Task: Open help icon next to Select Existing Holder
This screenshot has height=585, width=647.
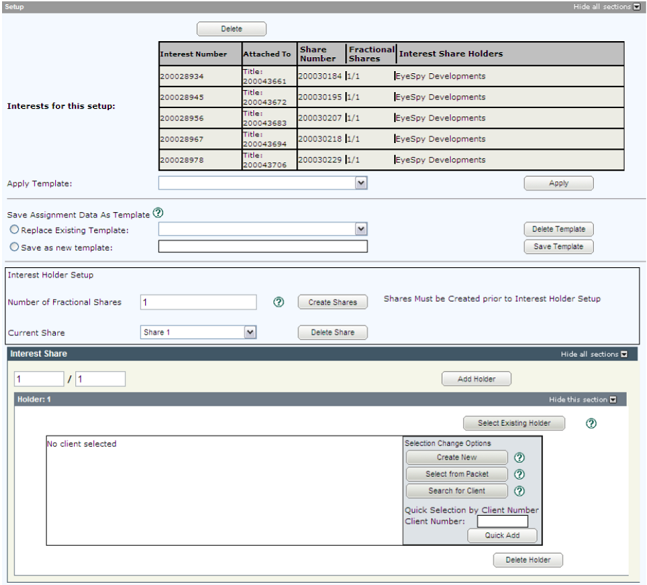Action: (591, 423)
